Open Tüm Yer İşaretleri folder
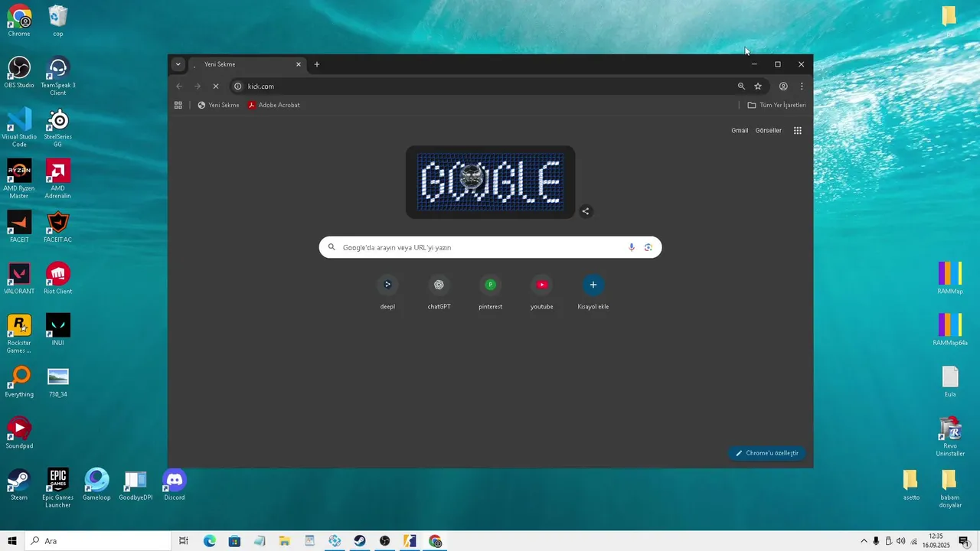Image resolution: width=980 pixels, height=551 pixels. 776,105
